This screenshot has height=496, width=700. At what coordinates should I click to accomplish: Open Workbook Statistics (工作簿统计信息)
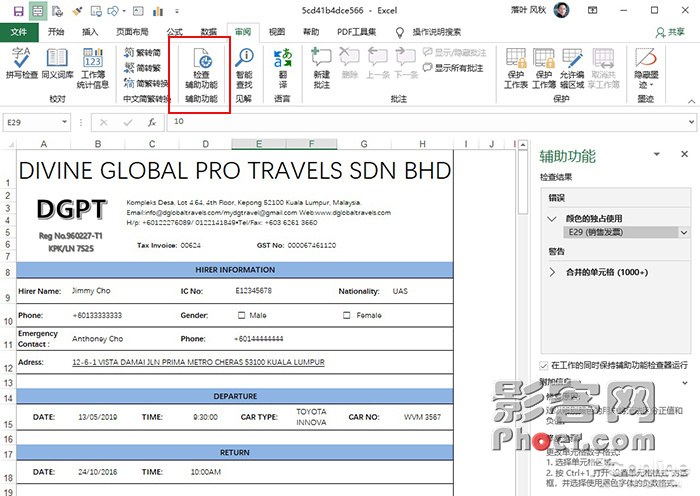click(92, 68)
